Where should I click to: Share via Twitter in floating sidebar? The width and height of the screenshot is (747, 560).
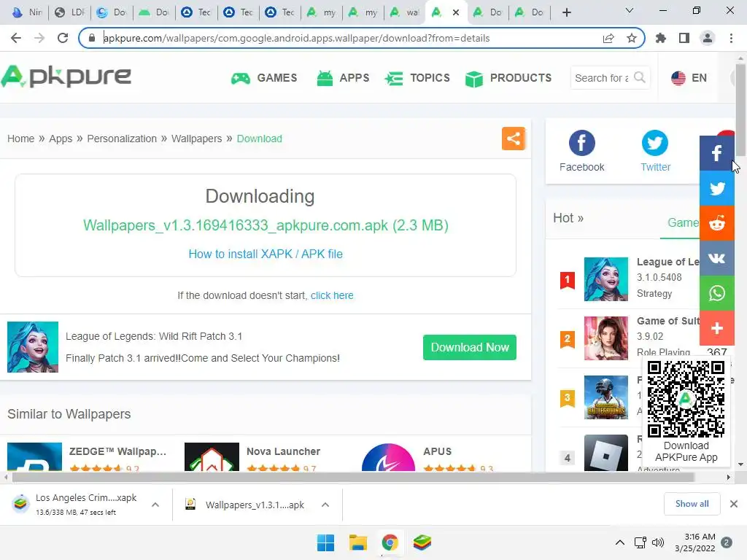pyautogui.click(x=716, y=188)
